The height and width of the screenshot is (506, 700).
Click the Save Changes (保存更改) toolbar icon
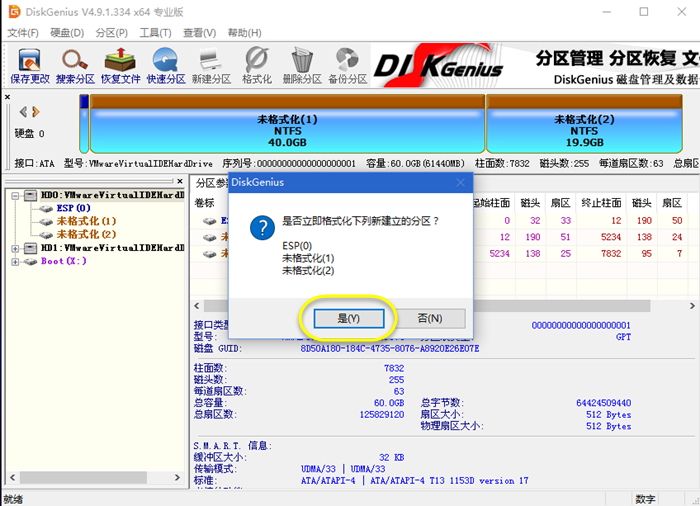(x=30, y=66)
